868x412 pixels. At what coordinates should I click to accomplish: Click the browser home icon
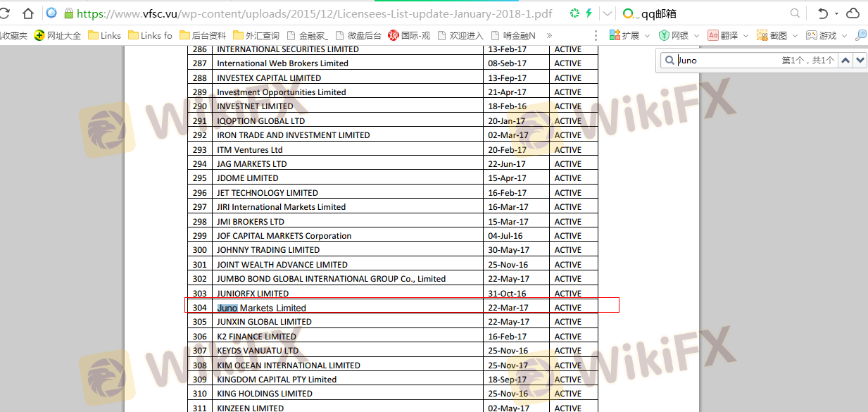(28, 13)
